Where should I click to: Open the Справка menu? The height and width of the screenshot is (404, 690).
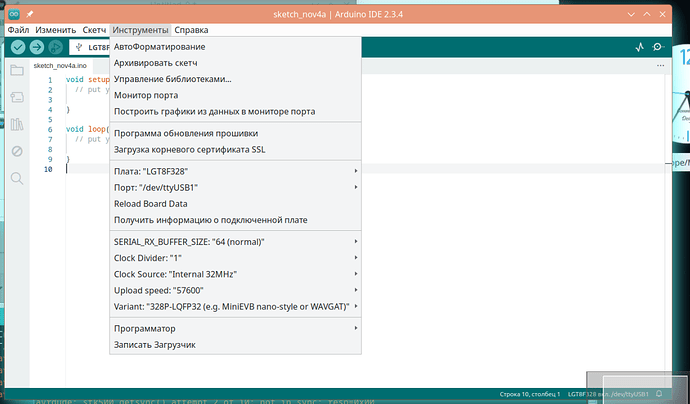point(191,30)
